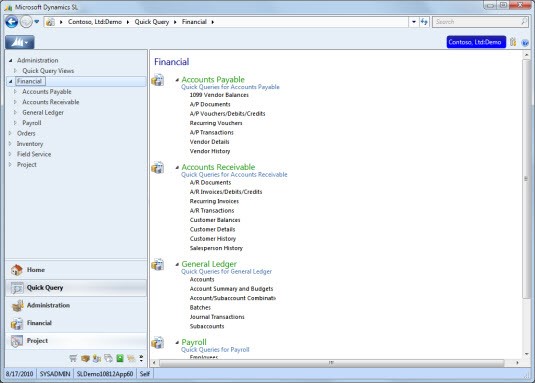Select Contoso, Ltd:Demo in the breadcrumb

pos(95,22)
